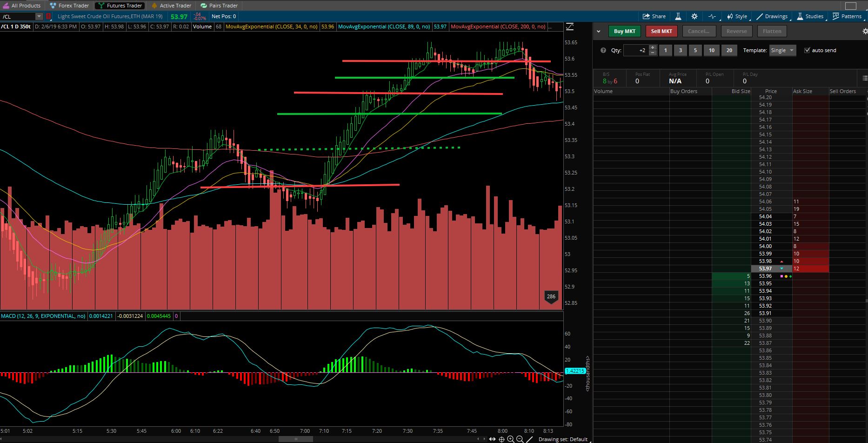Click the Share button in the chart toolbar
This screenshot has height=443, width=868.
(654, 16)
